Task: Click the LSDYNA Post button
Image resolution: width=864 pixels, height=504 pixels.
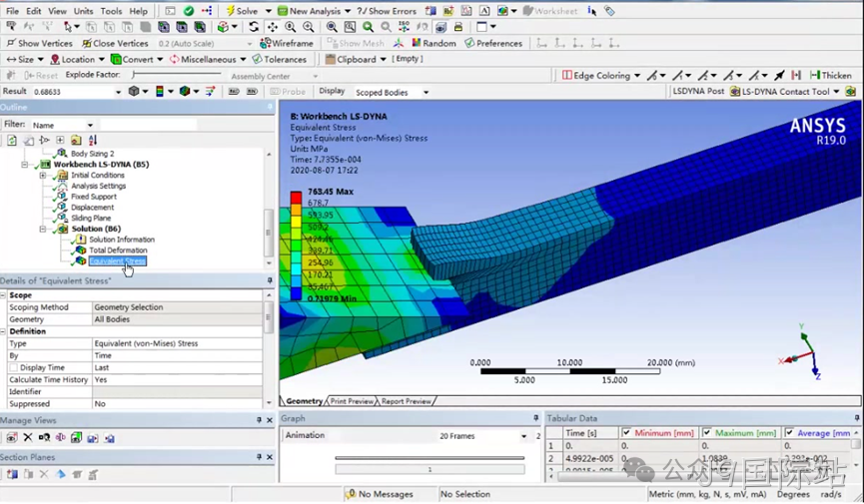Action: coord(698,92)
